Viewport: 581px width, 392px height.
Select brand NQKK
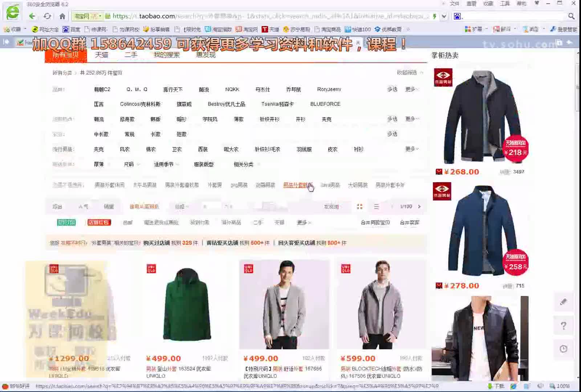(x=232, y=89)
